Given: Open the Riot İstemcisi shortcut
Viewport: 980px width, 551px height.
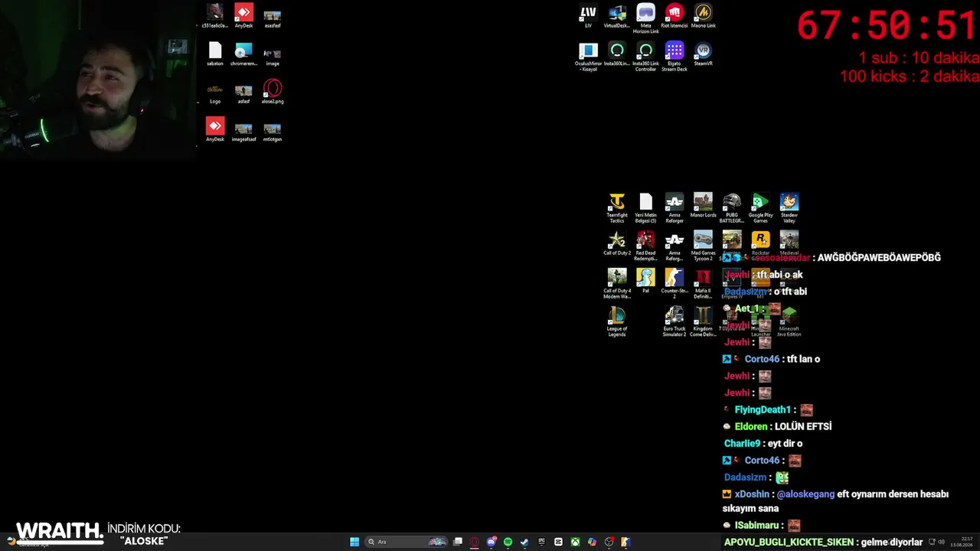Looking at the screenshot, I should tap(675, 16).
